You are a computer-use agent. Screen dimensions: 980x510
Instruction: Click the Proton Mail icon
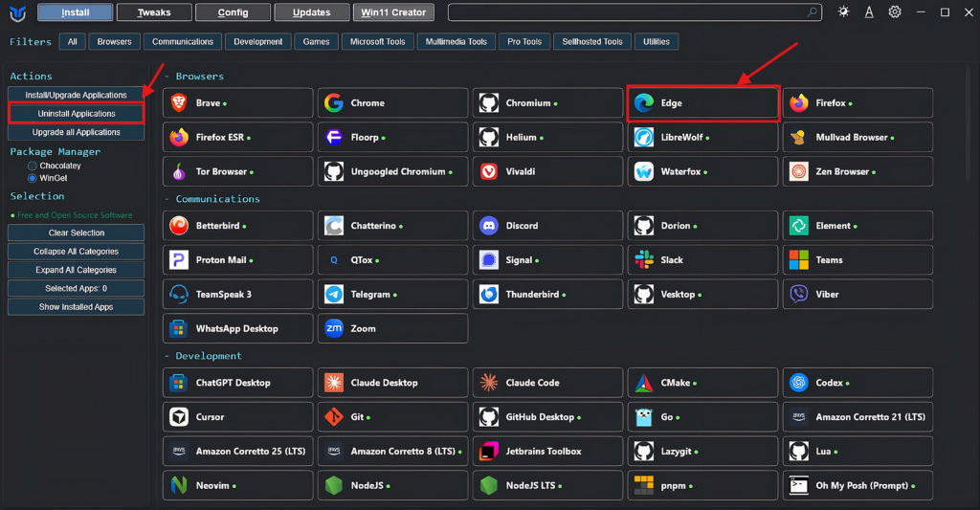point(179,260)
